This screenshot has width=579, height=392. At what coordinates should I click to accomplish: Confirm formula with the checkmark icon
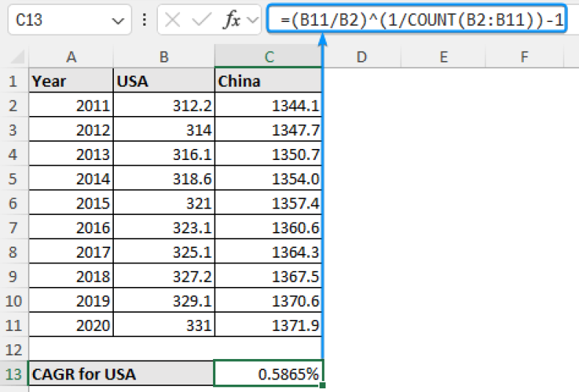(201, 20)
